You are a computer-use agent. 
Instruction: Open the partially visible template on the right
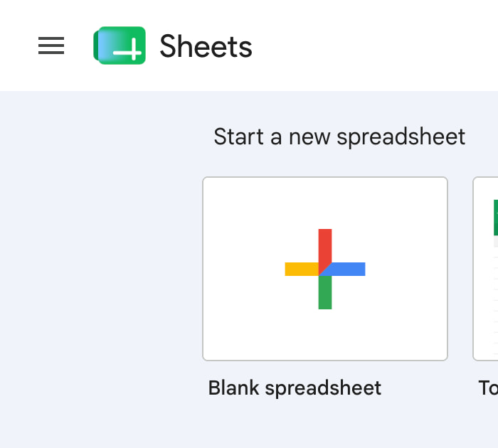point(485,269)
